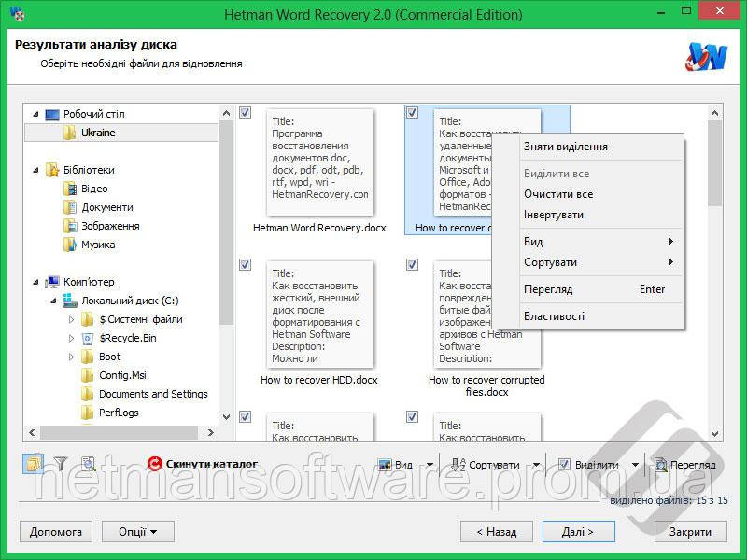The height and width of the screenshot is (560, 747).
Task: Click the file list vertical scrollbar thumb
Action: coord(714,163)
